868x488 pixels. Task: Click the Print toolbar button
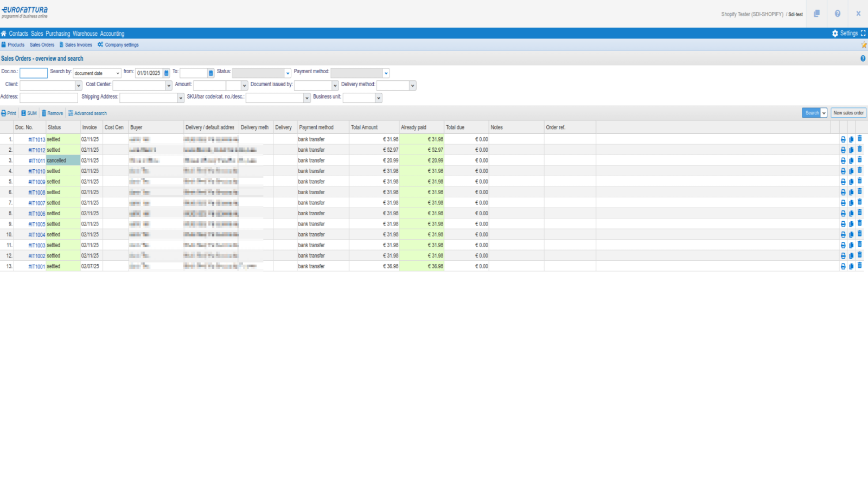point(9,113)
